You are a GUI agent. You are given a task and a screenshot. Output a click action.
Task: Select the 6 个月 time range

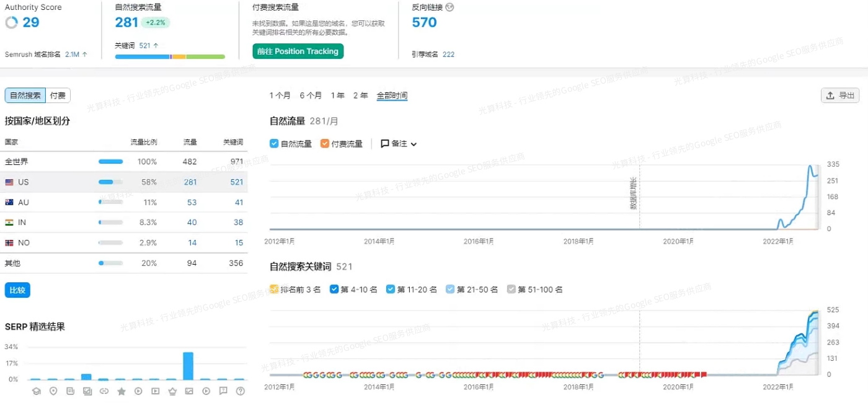(311, 95)
